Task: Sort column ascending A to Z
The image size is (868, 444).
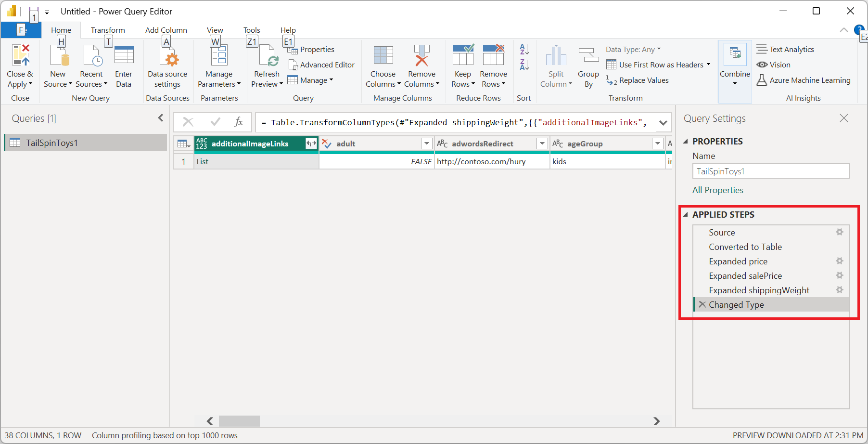Action: pos(524,50)
